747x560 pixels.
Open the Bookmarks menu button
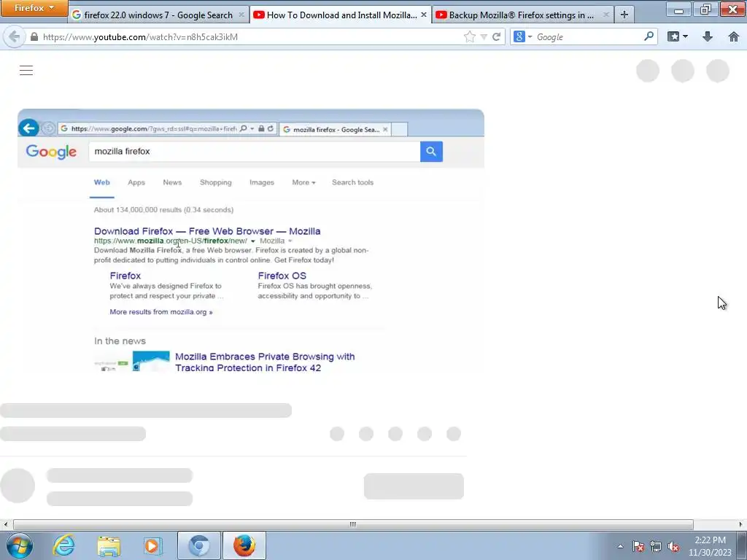(678, 36)
